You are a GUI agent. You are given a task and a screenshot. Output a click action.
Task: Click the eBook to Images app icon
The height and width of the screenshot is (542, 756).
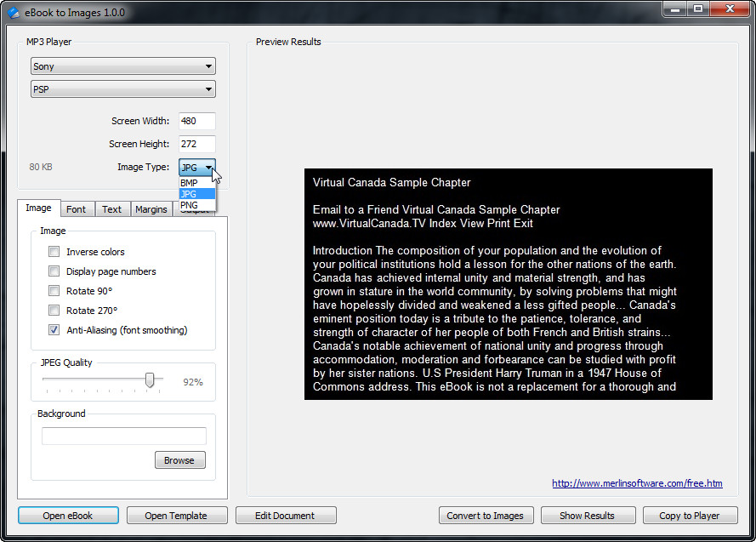pyautogui.click(x=14, y=13)
